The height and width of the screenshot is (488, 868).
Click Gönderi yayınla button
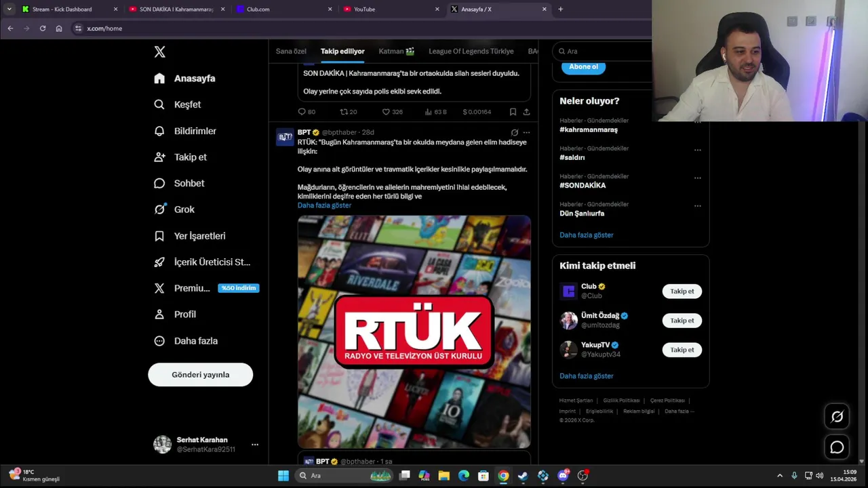coord(201,375)
